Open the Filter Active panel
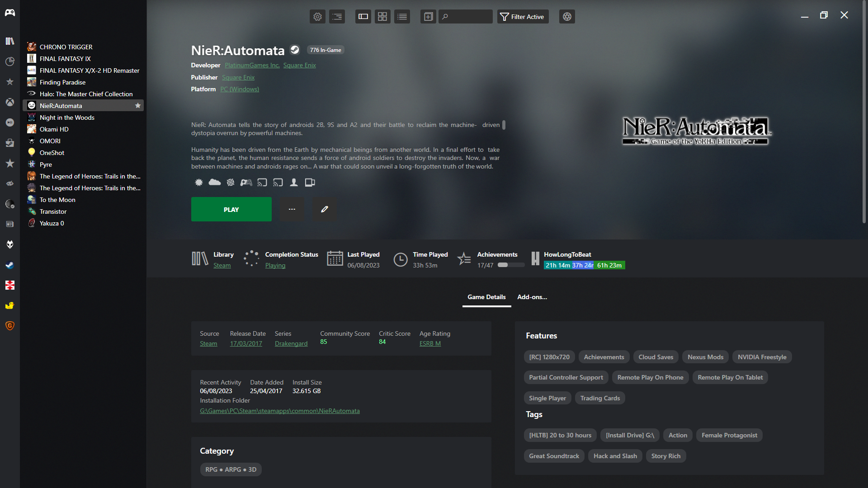The height and width of the screenshot is (488, 868). point(523,17)
